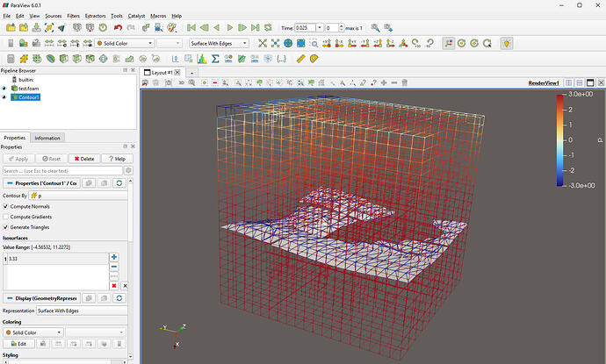Click the light bulb icon in toolbar
Viewport: 606px width, 364px height.
pos(506,43)
